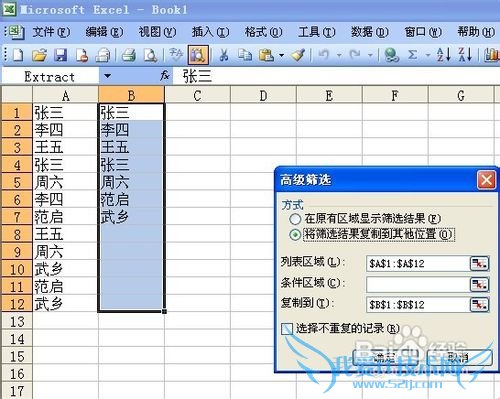Open the Name Box dropdown arrow
Viewport: 500px width, 399px height.
click(107, 76)
